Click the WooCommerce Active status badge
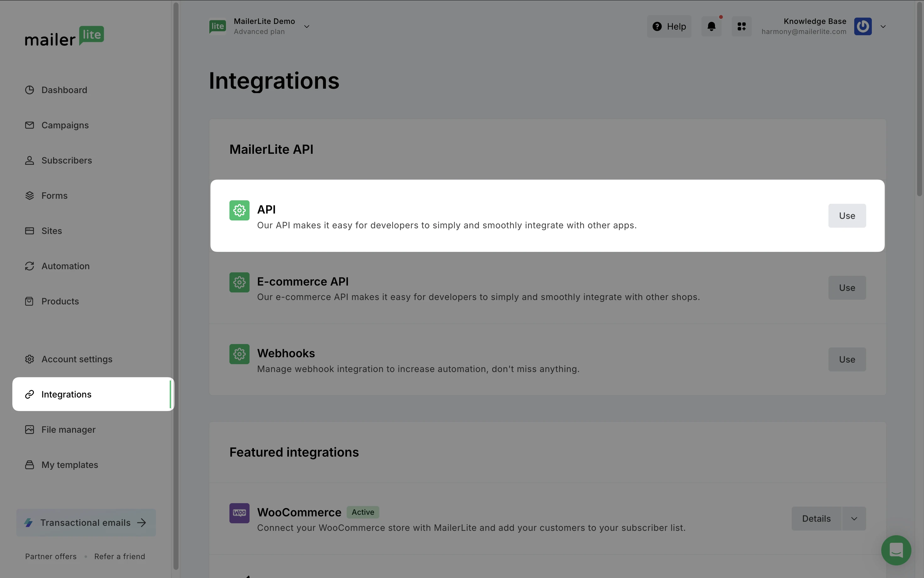This screenshot has width=924, height=578. coord(363,512)
